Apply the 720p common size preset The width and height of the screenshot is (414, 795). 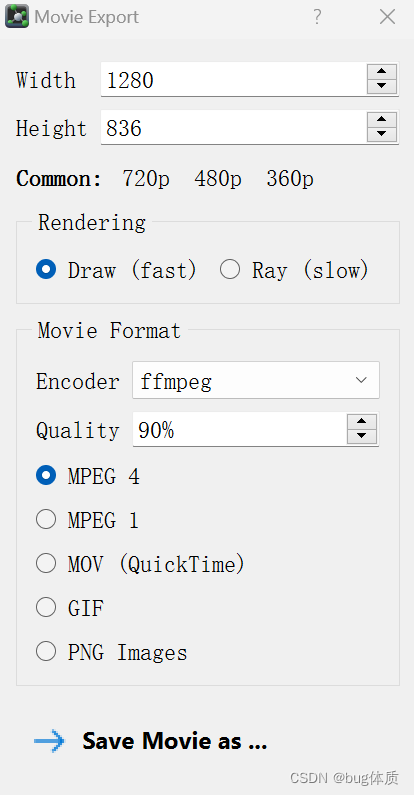[x=146, y=179]
